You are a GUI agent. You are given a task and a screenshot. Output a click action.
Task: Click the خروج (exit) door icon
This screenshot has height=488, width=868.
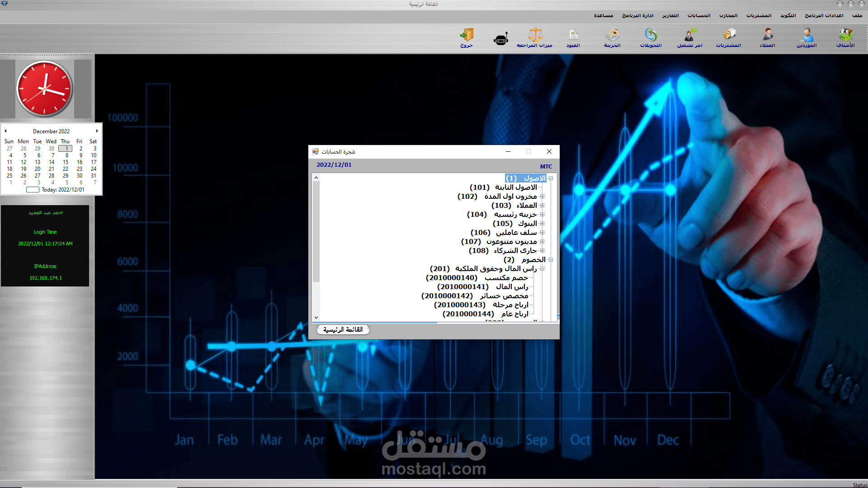click(x=467, y=38)
